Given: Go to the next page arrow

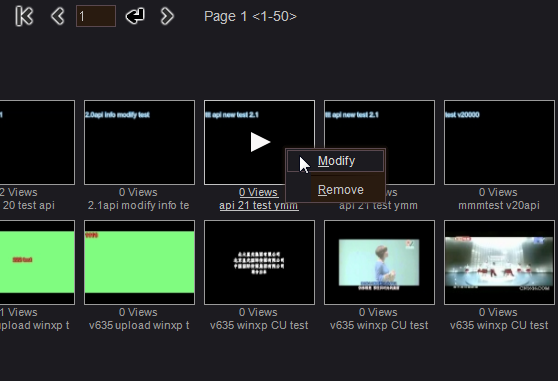Looking at the screenshot, I should click(167, 16).
